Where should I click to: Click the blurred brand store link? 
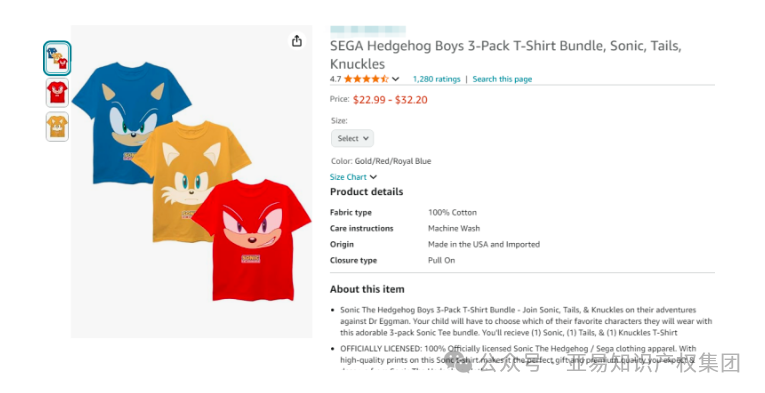pyautogui.click(x=368, y=31)
